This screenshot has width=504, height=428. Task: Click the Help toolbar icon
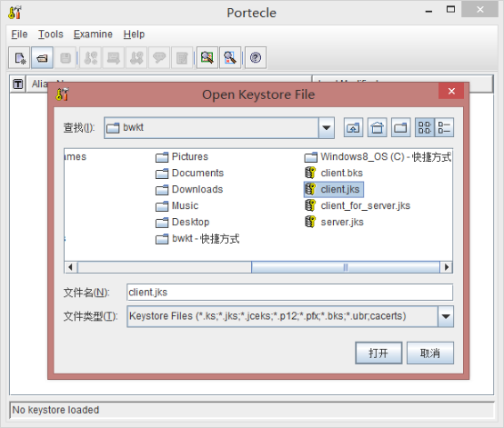pyautogui.click(x=256, y=58)
